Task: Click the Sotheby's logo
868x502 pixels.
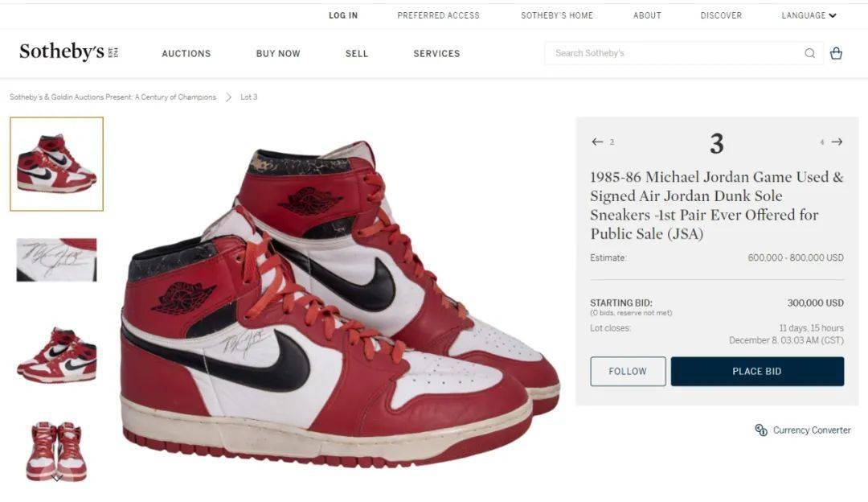Action: tap(68, 52)
